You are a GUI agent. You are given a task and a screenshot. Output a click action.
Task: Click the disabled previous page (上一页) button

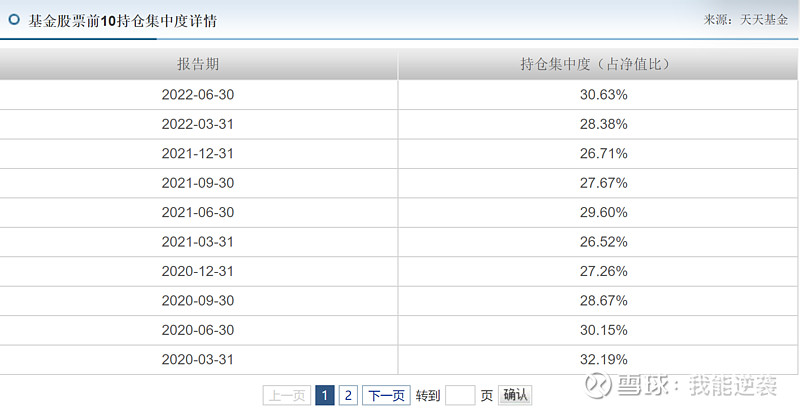[287, 395]
